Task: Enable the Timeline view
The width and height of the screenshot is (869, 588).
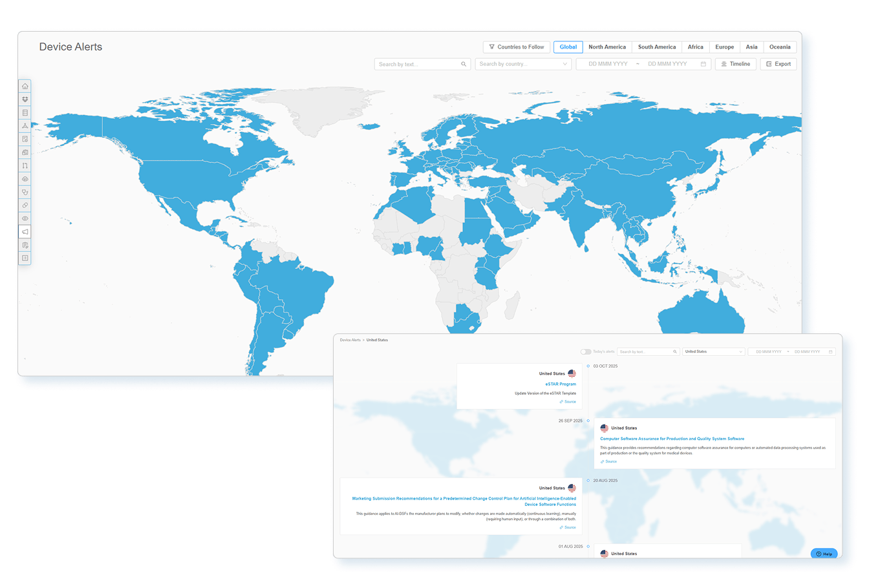Action: tap(736, 64)
